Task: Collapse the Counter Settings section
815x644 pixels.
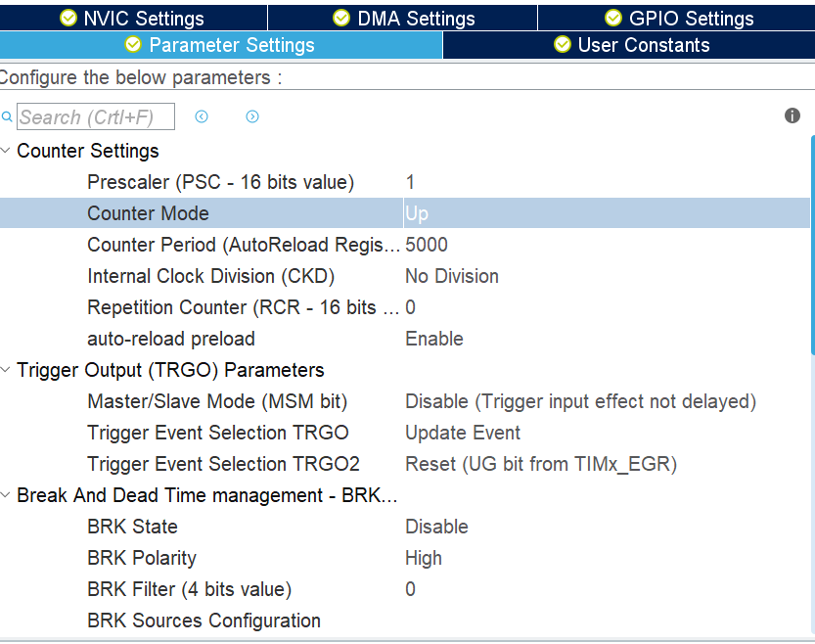Action: coord(7,151)
